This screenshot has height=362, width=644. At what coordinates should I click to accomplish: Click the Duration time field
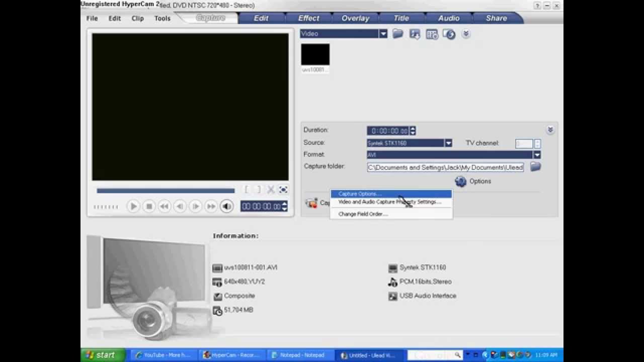(388, 131)
